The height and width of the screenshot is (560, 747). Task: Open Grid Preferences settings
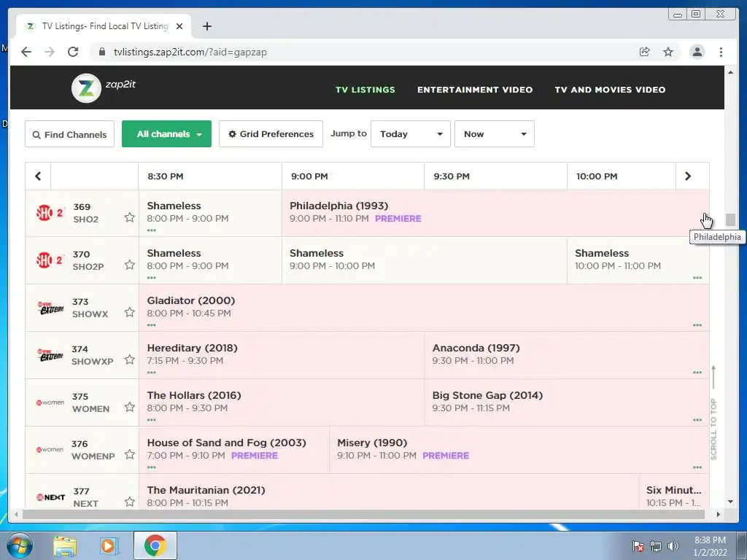pyautogui.click(x=271, y=134)
